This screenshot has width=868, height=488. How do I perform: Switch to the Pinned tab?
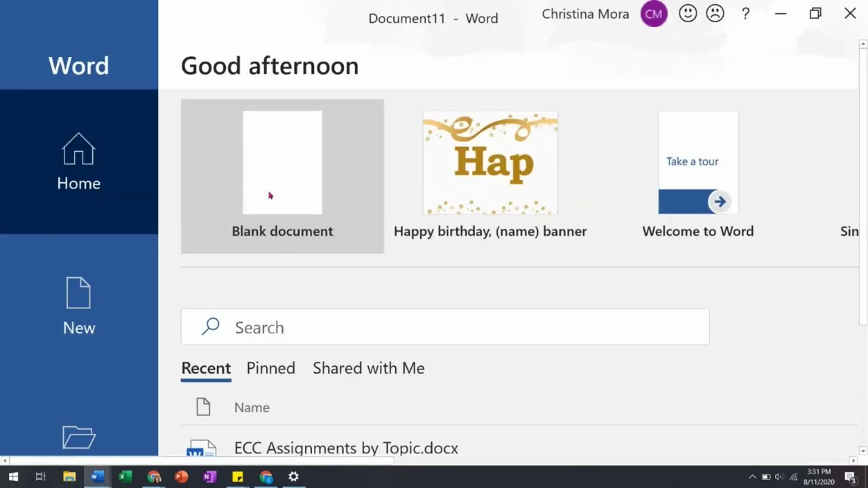point(271,368)
